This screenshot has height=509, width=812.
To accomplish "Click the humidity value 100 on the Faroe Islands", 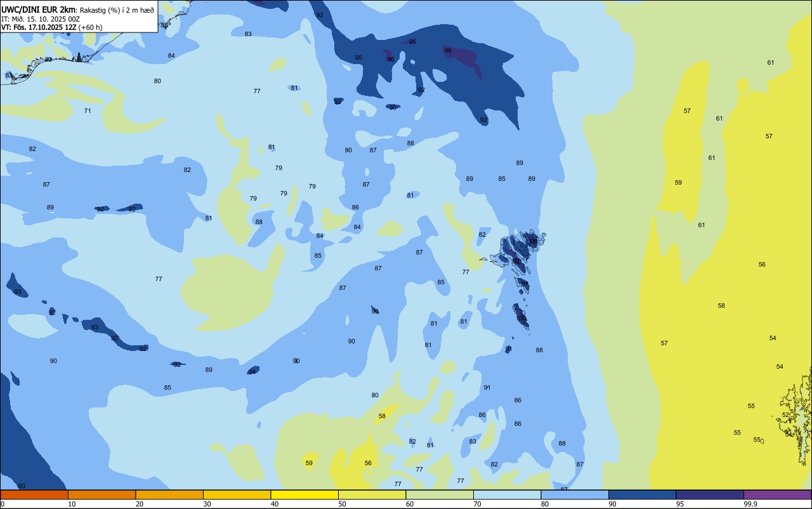I will point(521,319).
